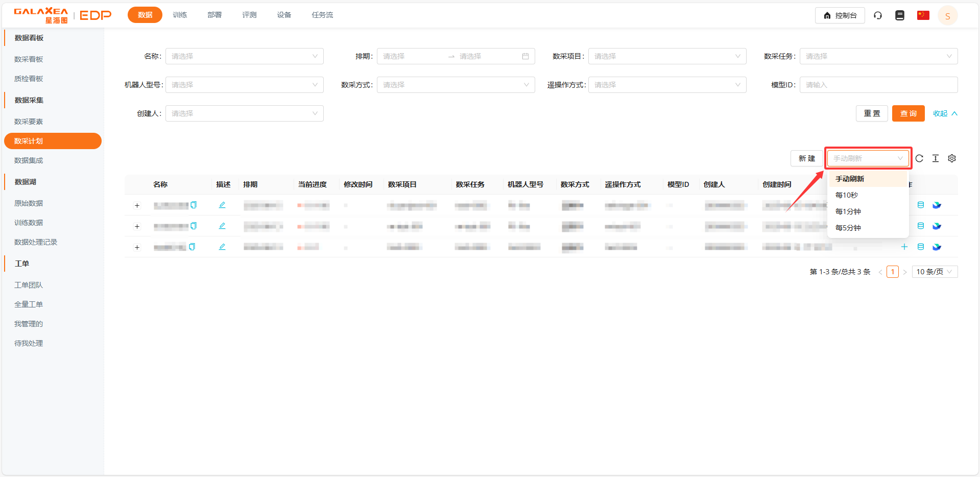Open the 控制台 console button

pos(840,15)
